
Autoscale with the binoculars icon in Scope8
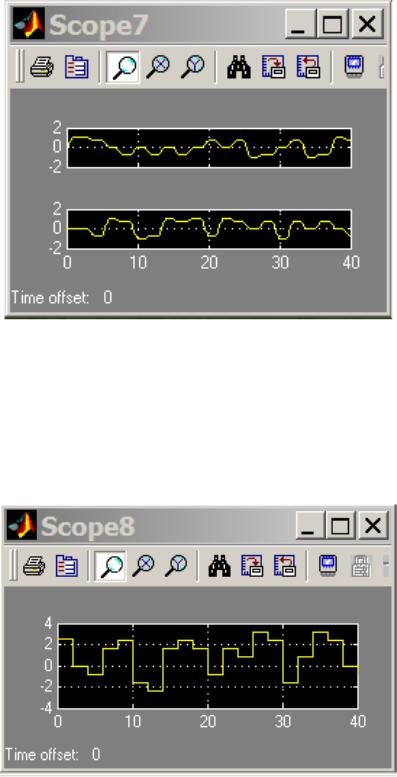pos(220,566)
